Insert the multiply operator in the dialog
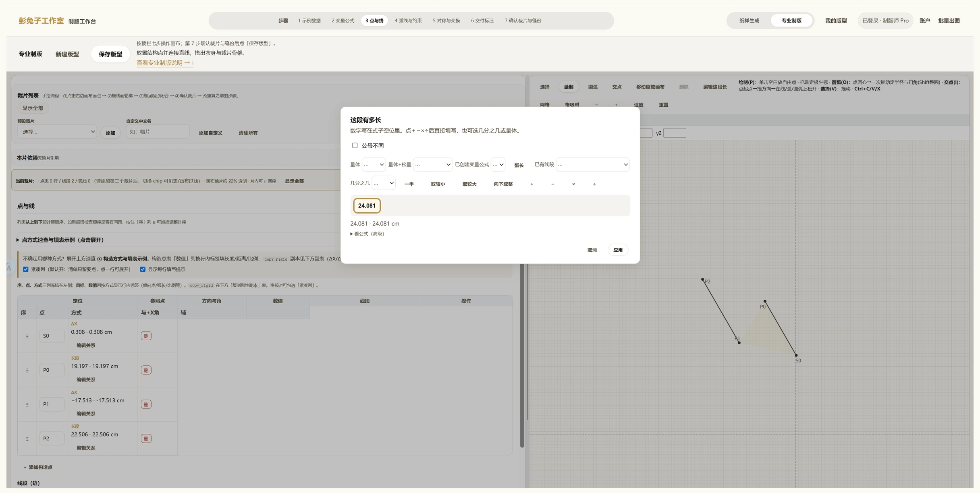Screen dimensions: 980x493 pos(573,184)
